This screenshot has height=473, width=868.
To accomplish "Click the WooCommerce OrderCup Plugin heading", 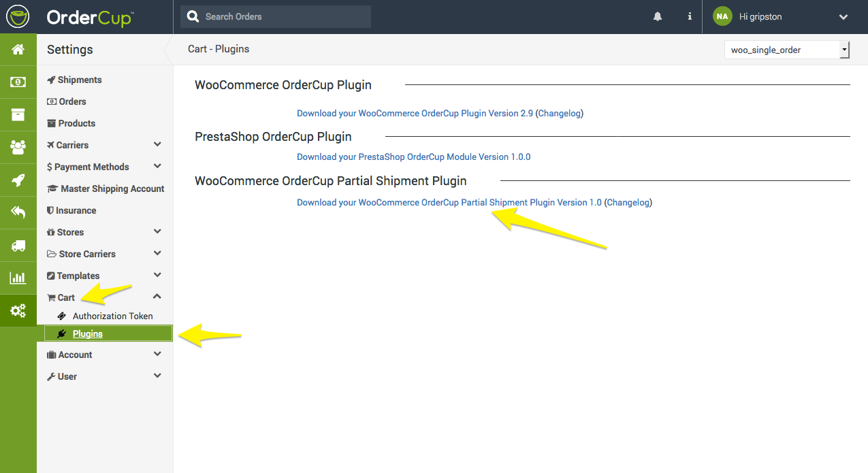I will coord(283,85).
